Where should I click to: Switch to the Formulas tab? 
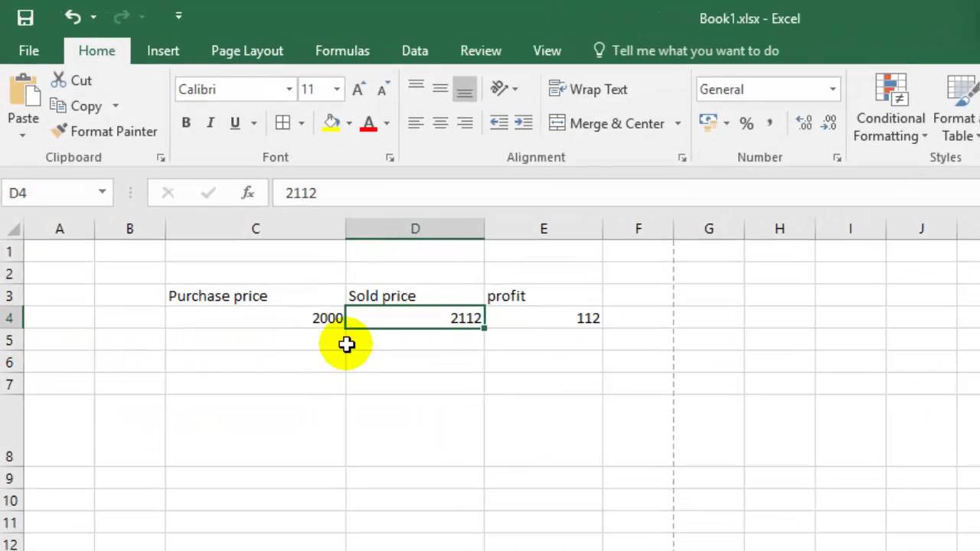[x=342, y=51]
